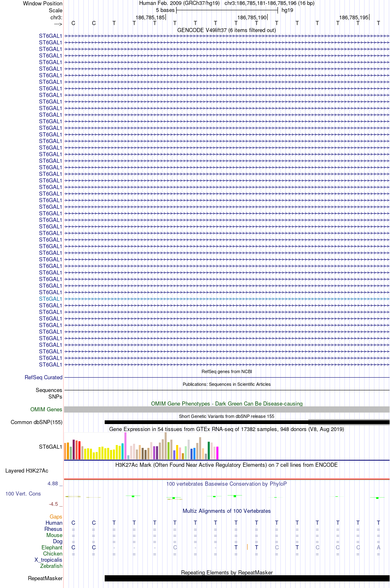The image size is (390, 588).
Task: Click the black RepeatMasker element bar
Action: (247, 578)
